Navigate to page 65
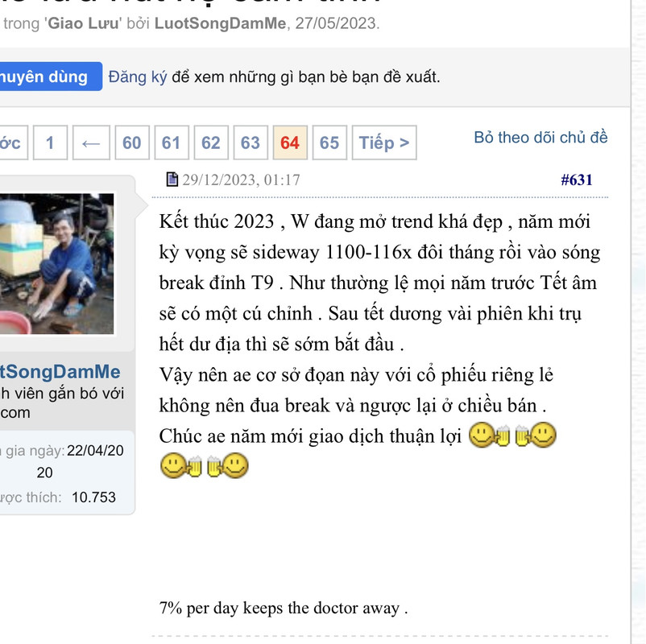Viewport: 646px width, 644px height. click(329, 142)
